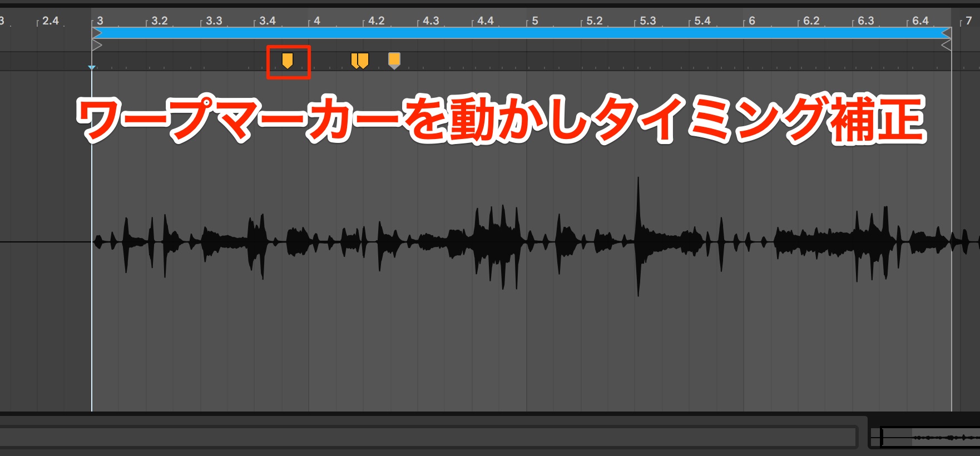Click ruler label 6.3
Screen dimensions: 980x456
pyautogui.click(x=866, y=21)
